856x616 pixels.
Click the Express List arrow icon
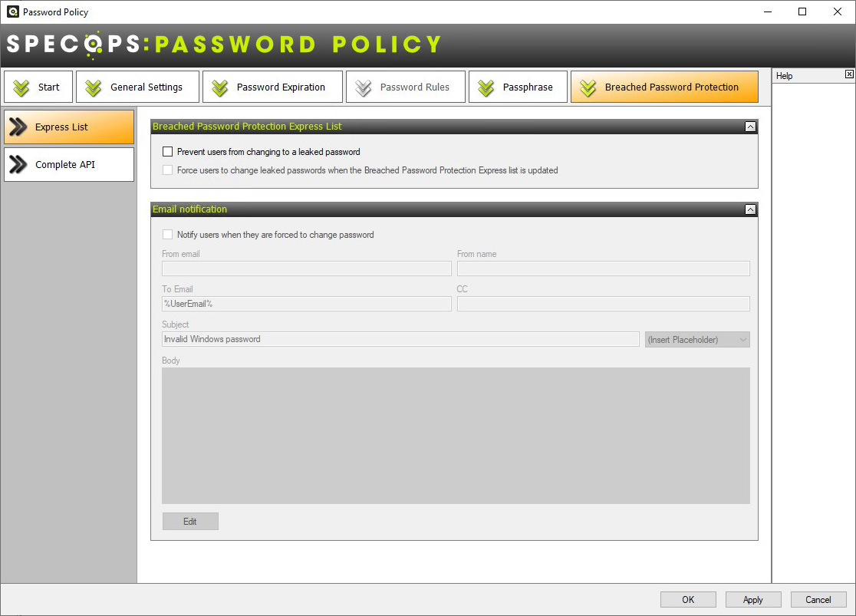point(18,127)
